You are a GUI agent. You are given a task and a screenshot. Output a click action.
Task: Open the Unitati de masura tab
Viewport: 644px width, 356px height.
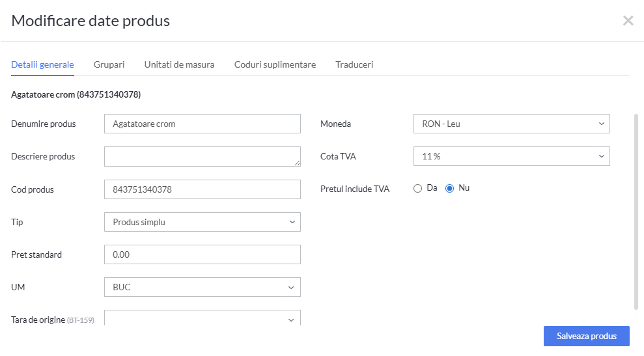(x=179, y=64)
